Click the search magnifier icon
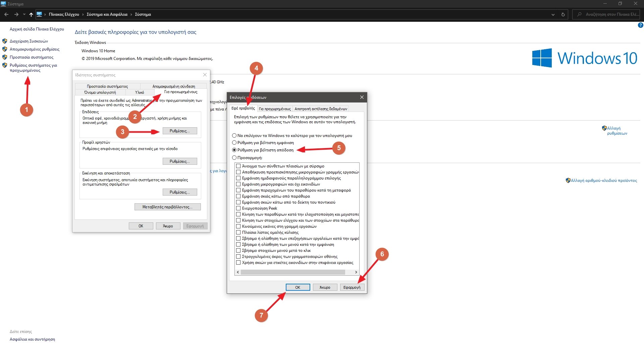This screenshot has width=644, height=348. (579, 14)
